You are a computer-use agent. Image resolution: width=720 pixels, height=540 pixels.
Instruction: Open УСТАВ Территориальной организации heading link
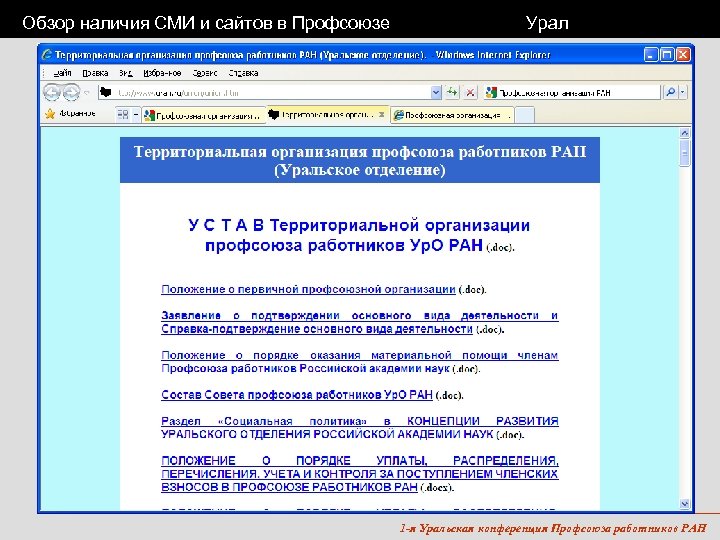coord(359,235)
